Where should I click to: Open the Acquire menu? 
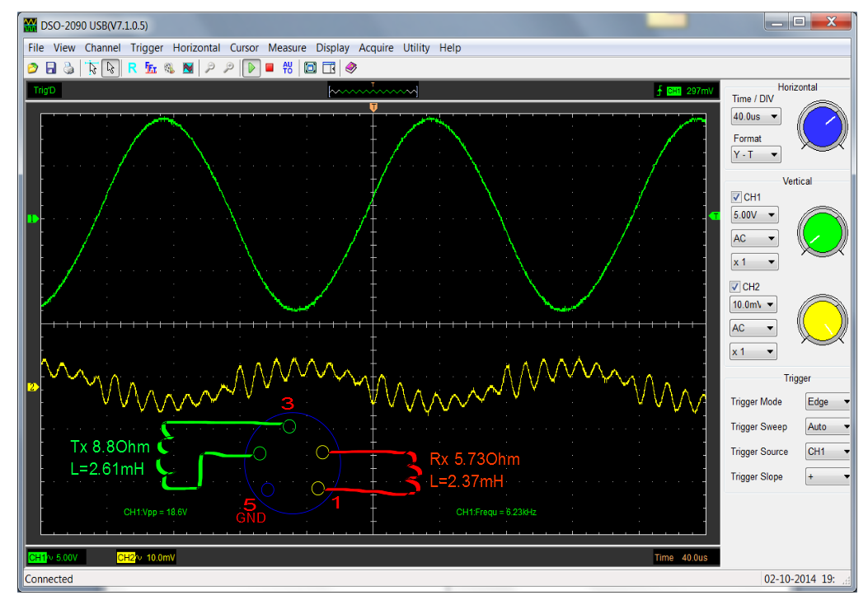click(x=376, y=48)
